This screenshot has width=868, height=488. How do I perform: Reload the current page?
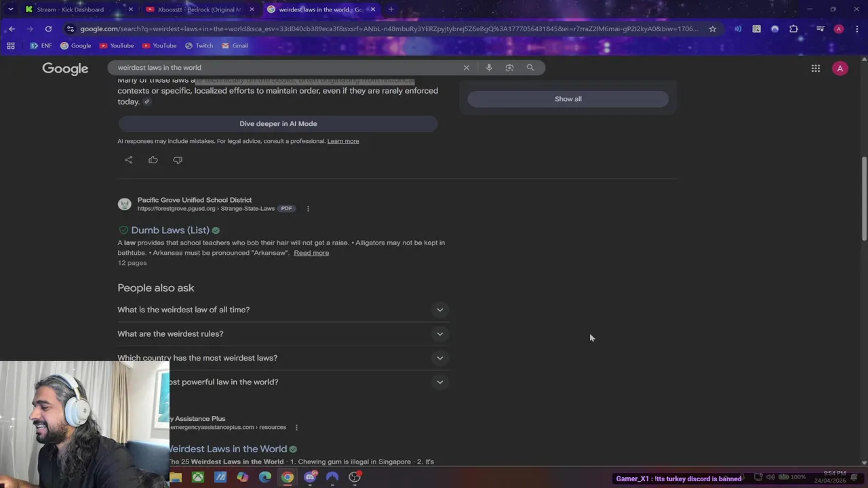[48, 28]
